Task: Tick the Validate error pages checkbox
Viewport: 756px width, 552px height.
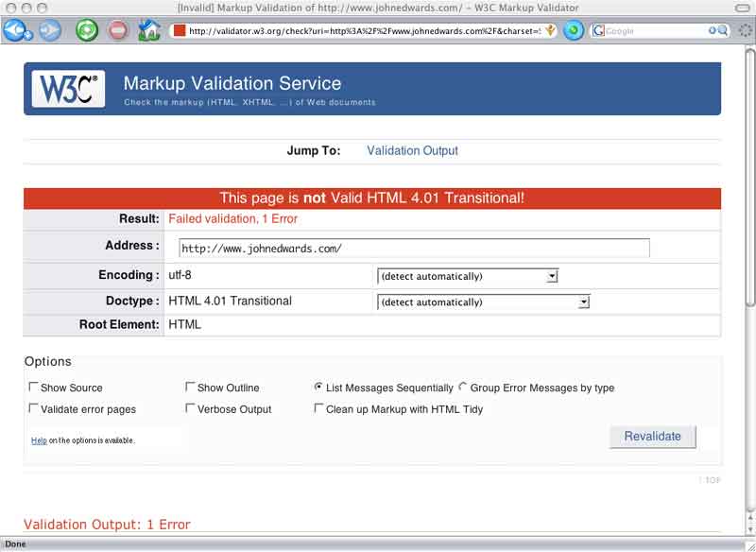Action: click(x=33, y=408)
